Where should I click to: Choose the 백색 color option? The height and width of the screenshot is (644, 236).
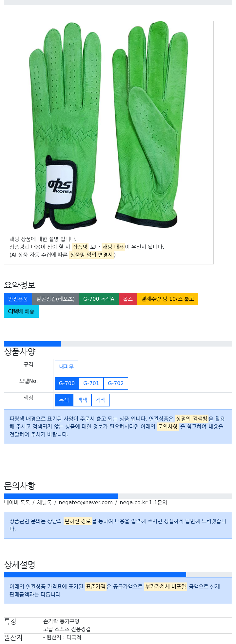coord(82,400)
